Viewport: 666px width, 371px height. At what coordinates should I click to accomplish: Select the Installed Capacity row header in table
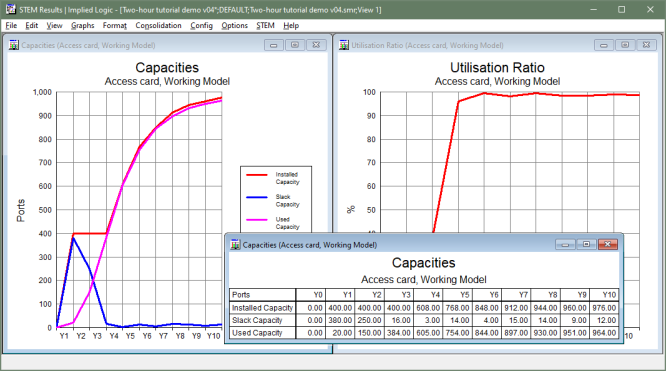pos(262,308)
